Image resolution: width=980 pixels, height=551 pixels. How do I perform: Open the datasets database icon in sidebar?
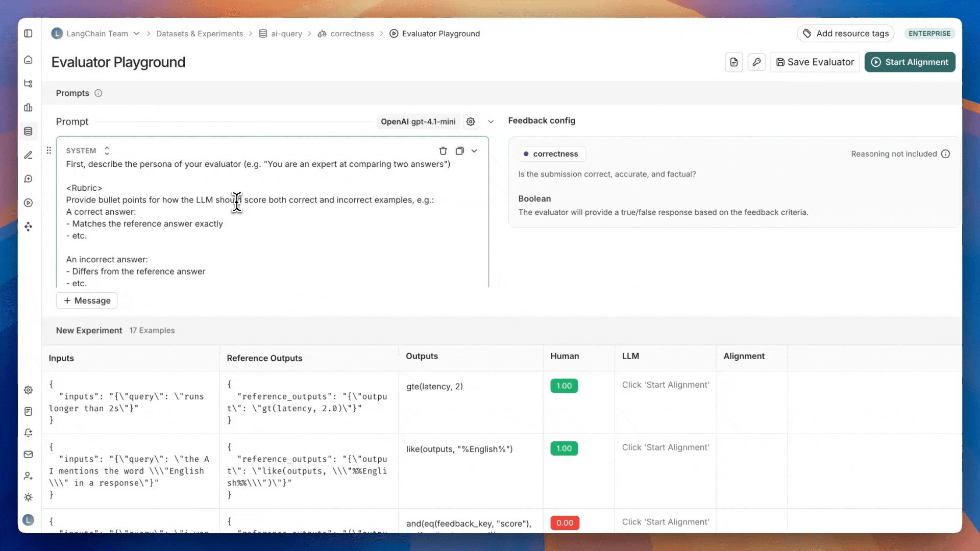[x=29, y=132]
